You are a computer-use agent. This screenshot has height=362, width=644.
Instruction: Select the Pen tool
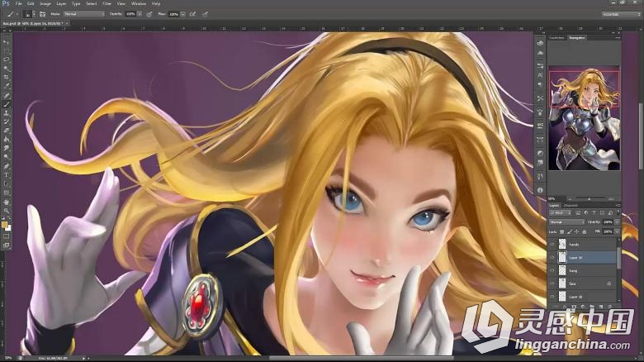[x=6, y=166]
